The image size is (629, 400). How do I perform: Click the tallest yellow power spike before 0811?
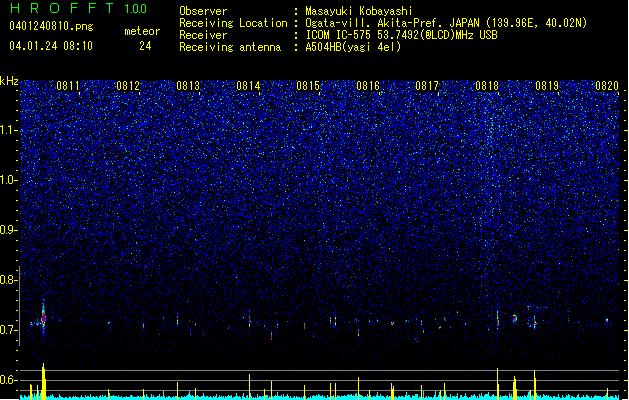43,381
